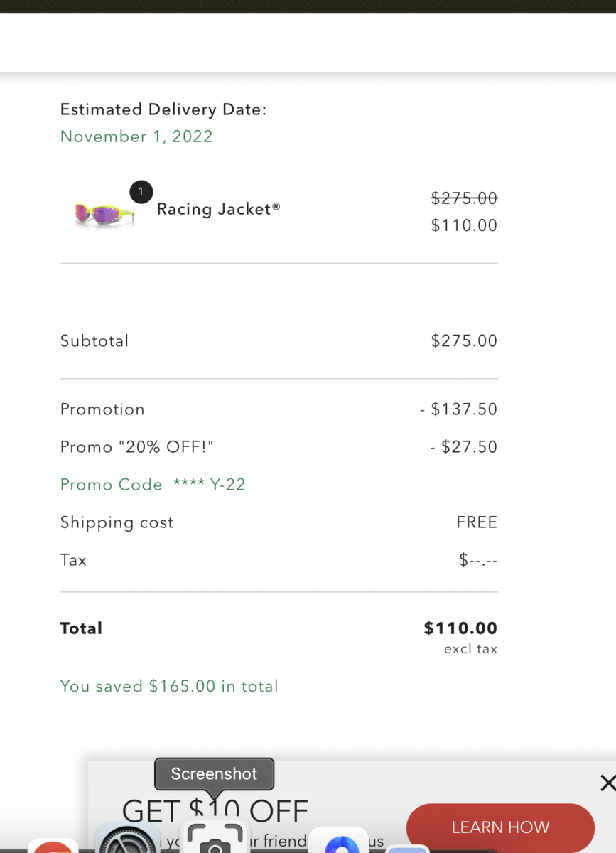The height and width of the screenshot is (853, 616).
Task: Click the blue circular app icon in dock
Action: tap(342, 843)
